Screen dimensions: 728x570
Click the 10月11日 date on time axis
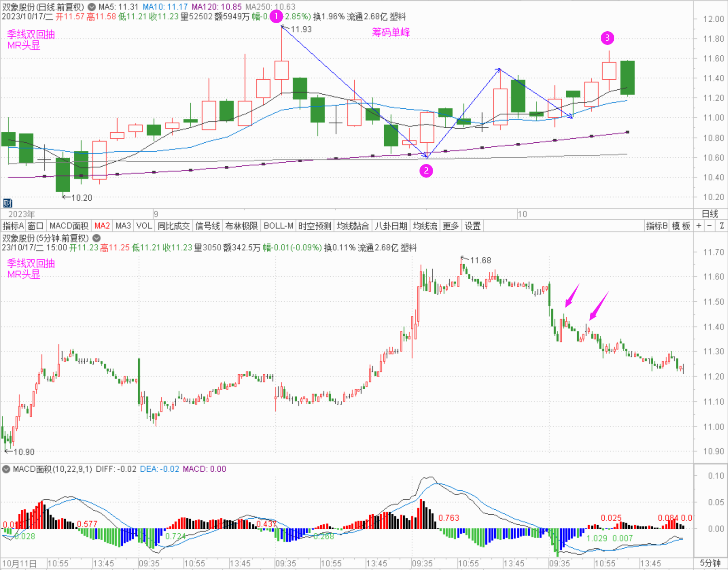[x=19, y=564]
